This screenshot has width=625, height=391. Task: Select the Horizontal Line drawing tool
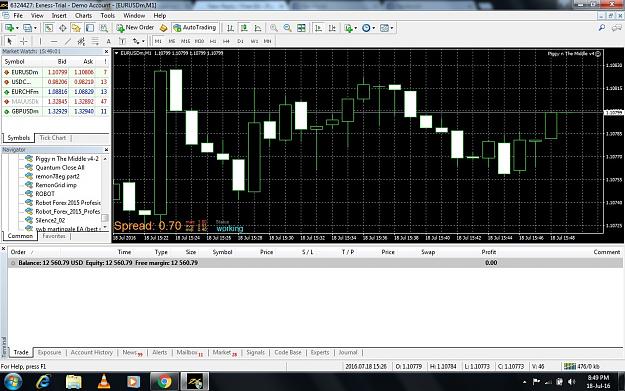pyautogui.click(x=54, y=41)
